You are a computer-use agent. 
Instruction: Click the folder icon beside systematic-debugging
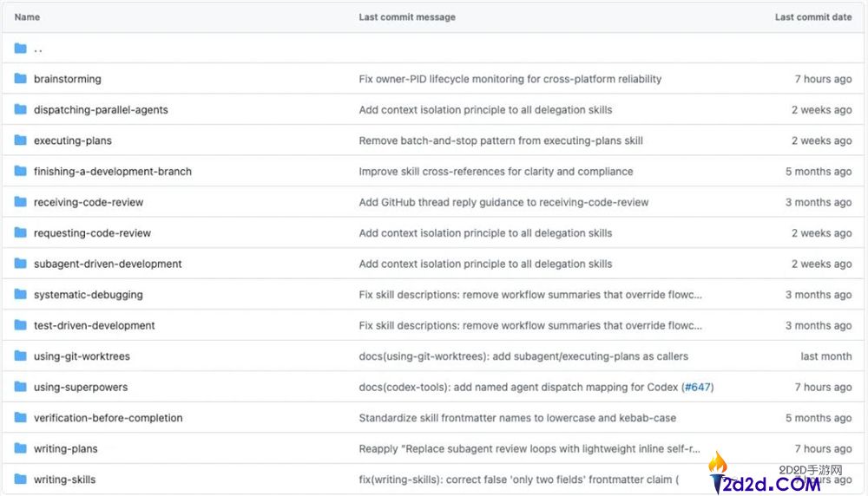pos(21,295)
